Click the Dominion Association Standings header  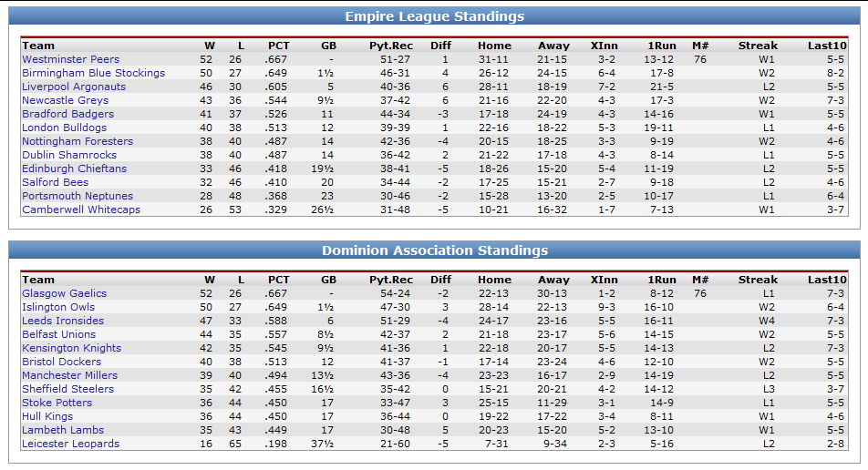click(x=435, y=250)
